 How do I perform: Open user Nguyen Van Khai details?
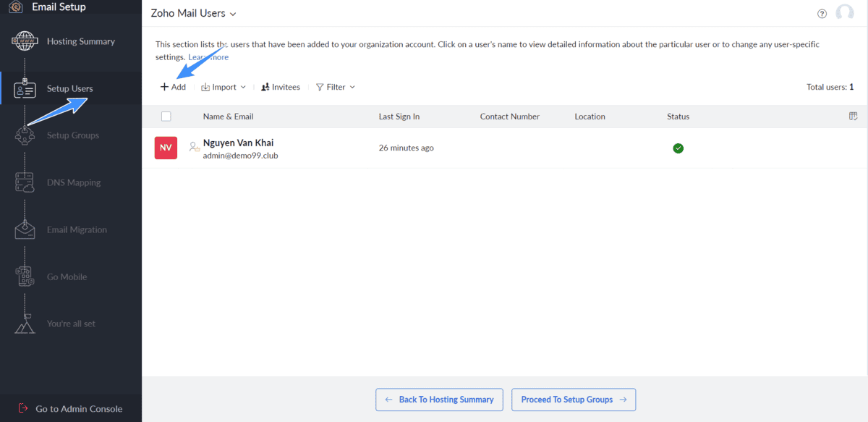238,143
